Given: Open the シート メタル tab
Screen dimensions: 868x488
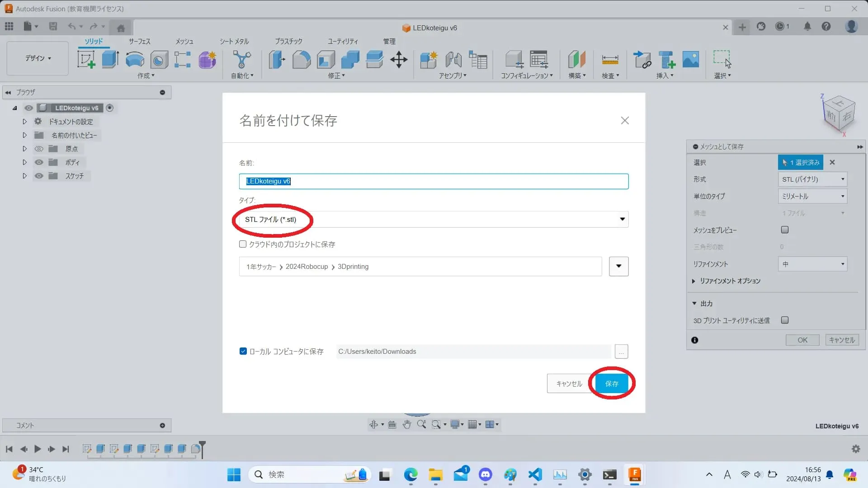Looking at the screenshot, I should (234, 41).
